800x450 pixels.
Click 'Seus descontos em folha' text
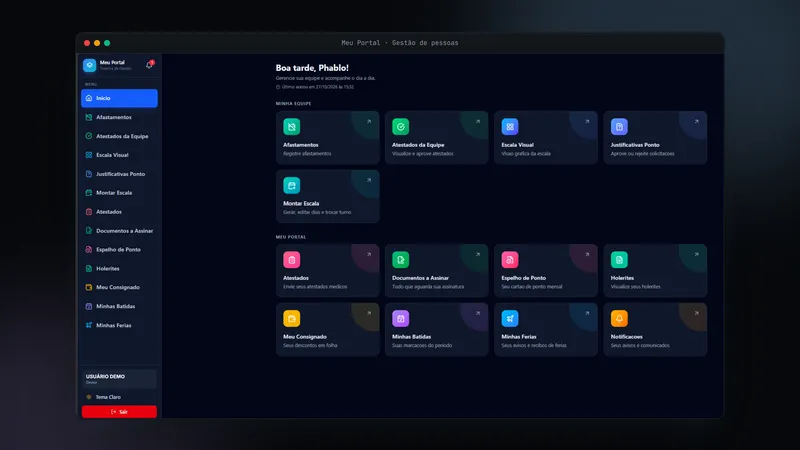coord(310,345)
